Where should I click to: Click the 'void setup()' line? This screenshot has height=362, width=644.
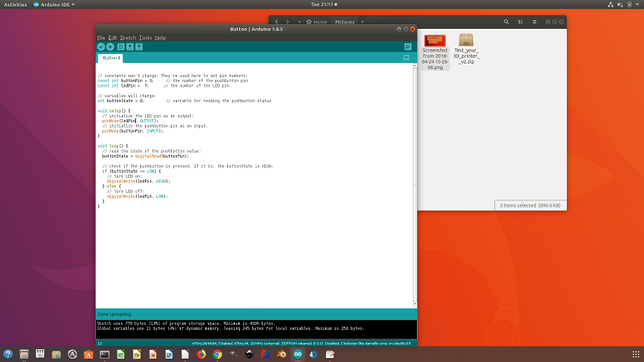pos(114,111)
